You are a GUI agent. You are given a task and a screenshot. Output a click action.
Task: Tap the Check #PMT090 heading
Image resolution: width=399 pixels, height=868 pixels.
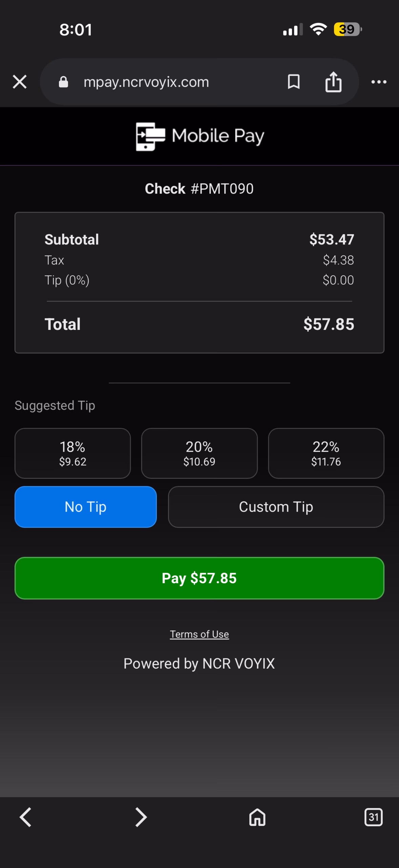click(199, 189)
